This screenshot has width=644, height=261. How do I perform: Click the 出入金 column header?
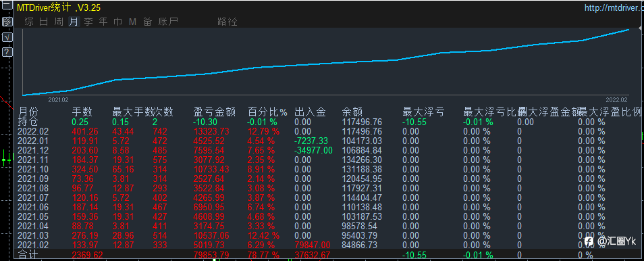pyautogui.click(x=310, y=112)
